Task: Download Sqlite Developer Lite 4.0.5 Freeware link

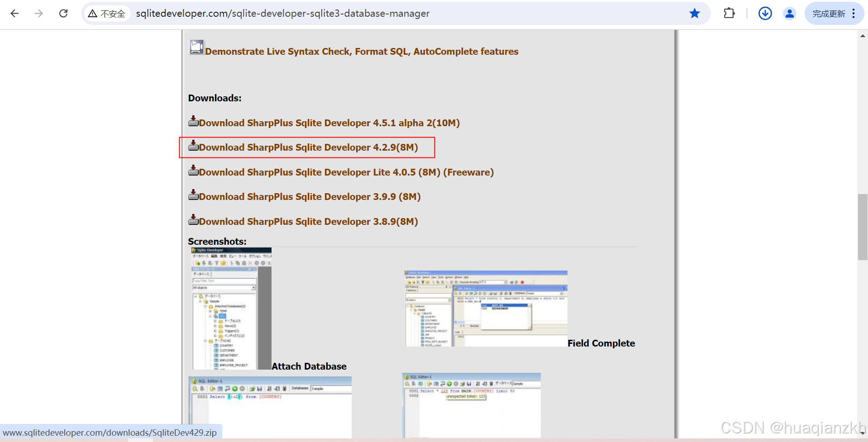Action: coord(346,172)
